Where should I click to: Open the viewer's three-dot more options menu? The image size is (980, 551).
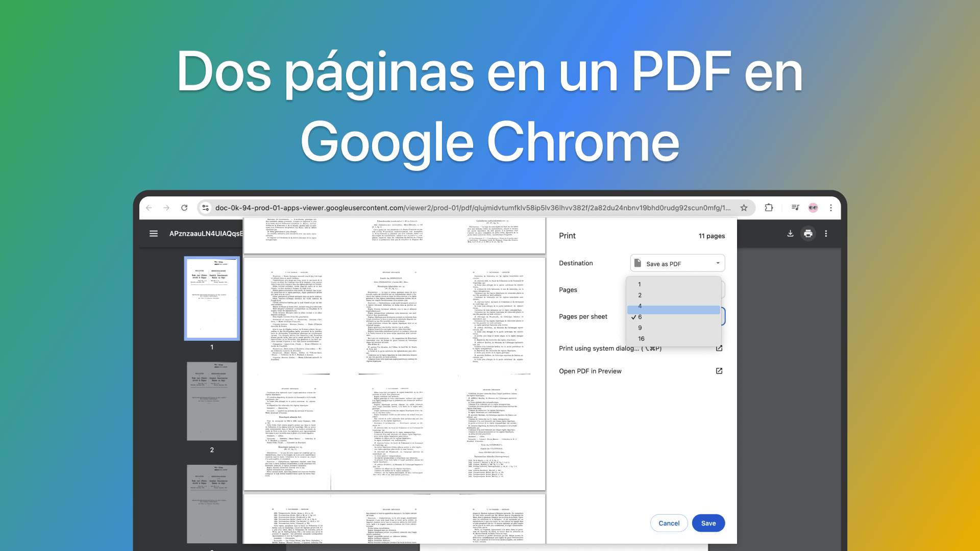coord(826,234)
